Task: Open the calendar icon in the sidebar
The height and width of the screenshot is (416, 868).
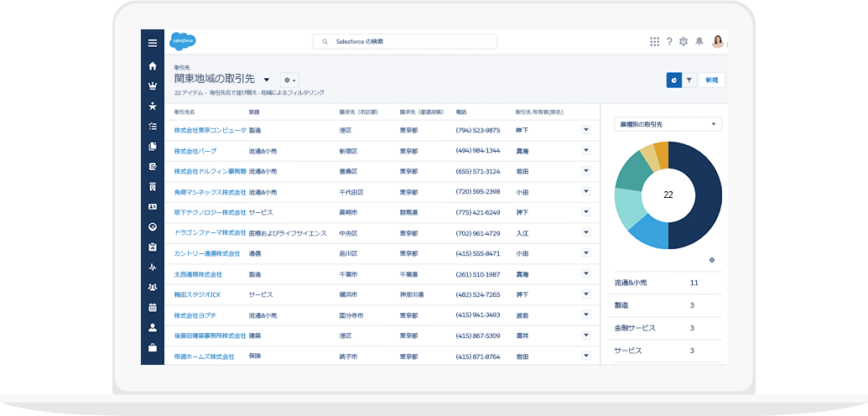Action: pos(152,308)
